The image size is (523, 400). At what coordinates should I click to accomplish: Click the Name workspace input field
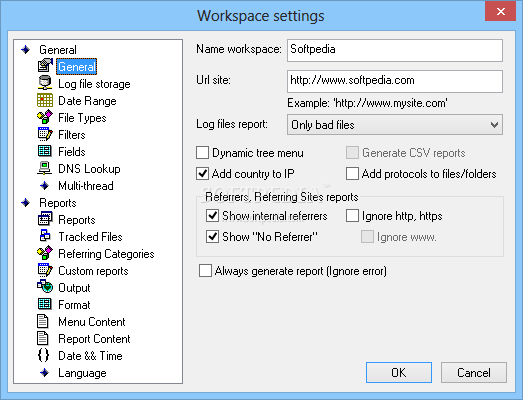(395, 50)
